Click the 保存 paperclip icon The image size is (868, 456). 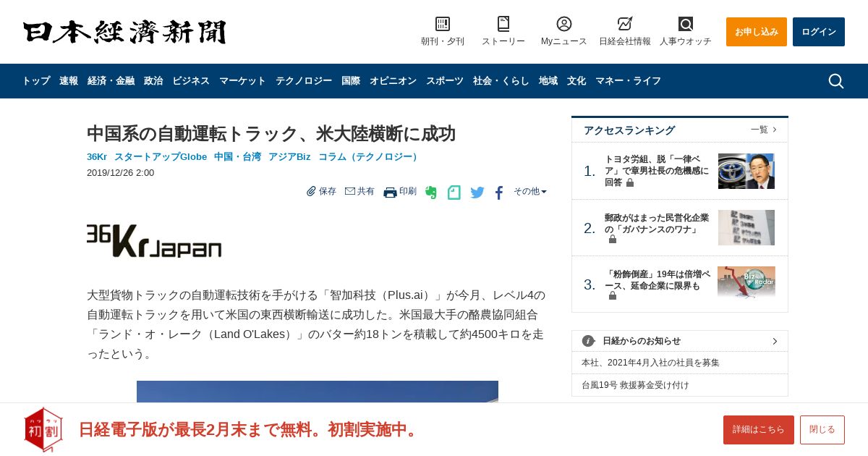coord(311,191)
